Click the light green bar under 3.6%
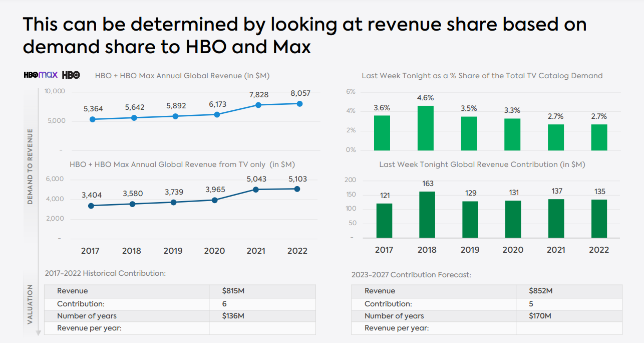Viewport: 644px width, 343px height. (382, 133)
